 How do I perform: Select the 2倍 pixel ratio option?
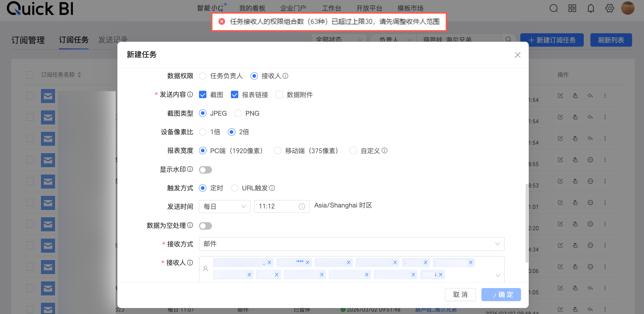tap(231, 132)
